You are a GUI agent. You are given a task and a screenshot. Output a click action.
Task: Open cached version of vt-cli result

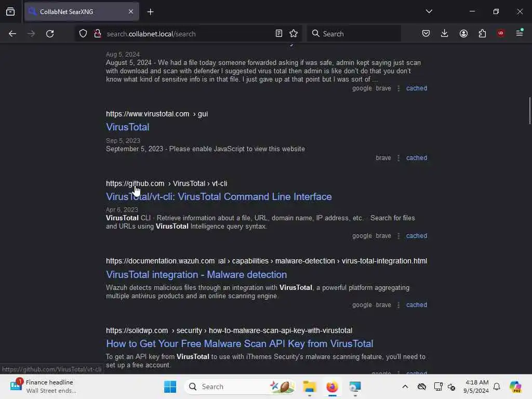click(x=417, y=236)
